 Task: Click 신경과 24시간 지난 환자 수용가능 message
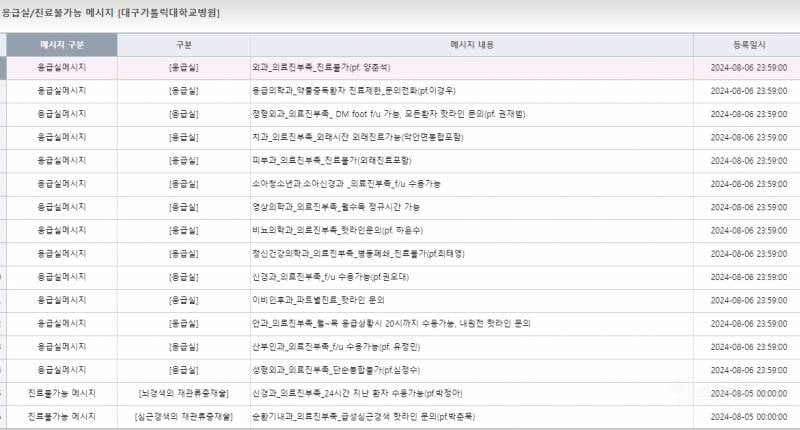click(357, 393)
